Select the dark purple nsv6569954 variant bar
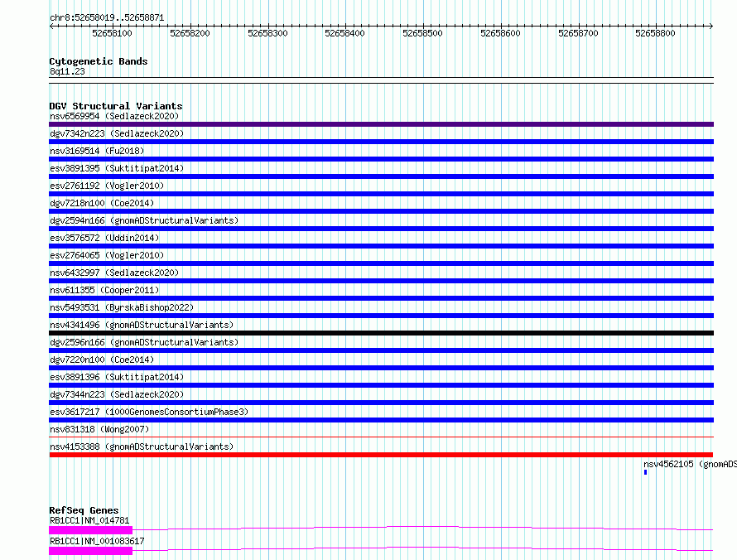Viewport: 737px width, 560px height. point(381,124)
